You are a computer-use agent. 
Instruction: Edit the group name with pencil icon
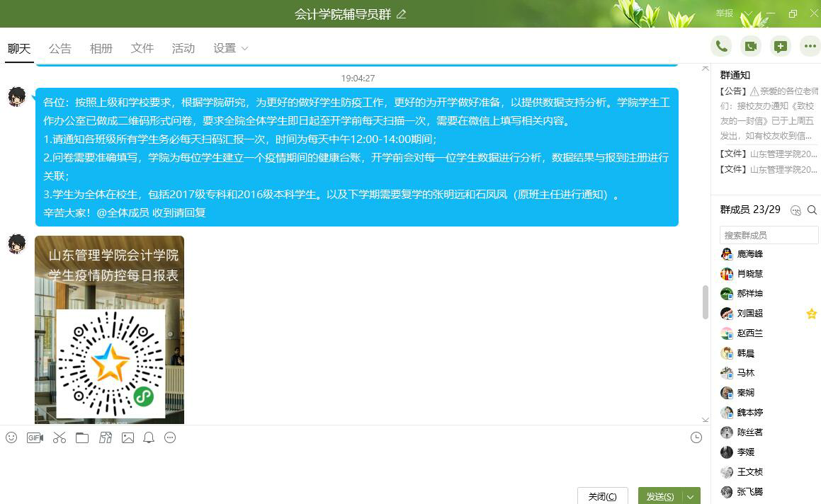click(402, 14)
